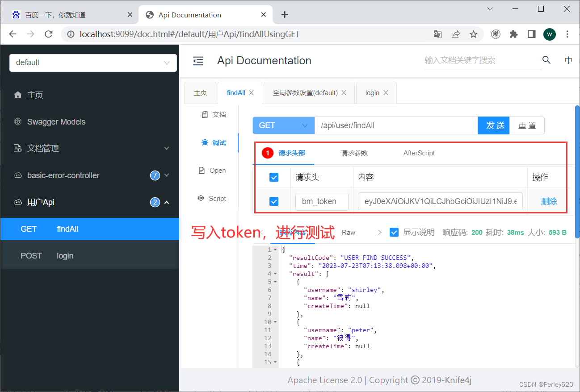Click 删除 to delete the header row

coord(549,201)
